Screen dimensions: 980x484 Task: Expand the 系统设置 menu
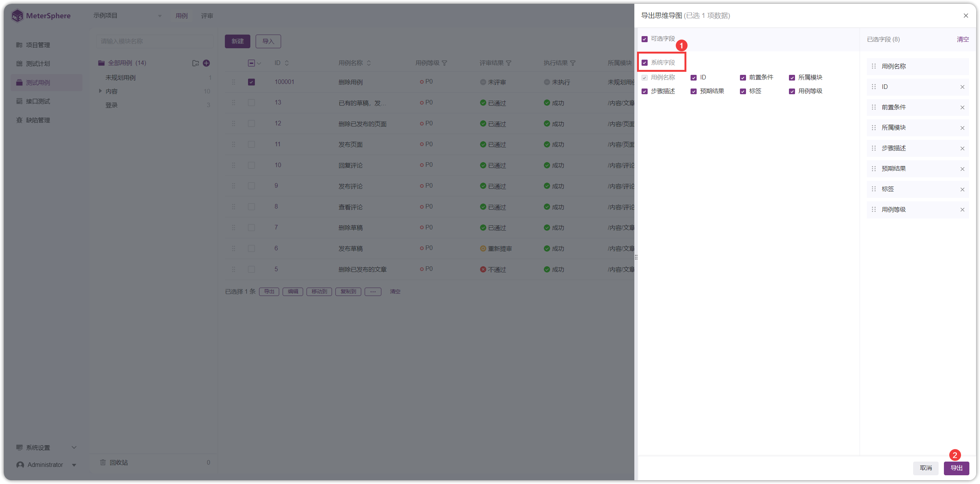pyautogui.click(x=46, y=448)
